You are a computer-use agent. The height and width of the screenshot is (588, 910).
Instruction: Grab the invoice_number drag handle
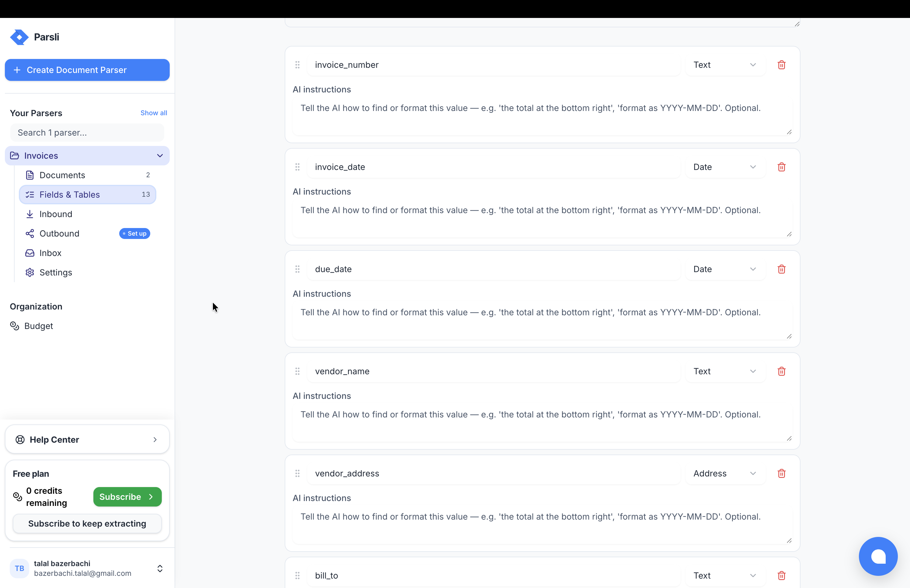point(297,65)
